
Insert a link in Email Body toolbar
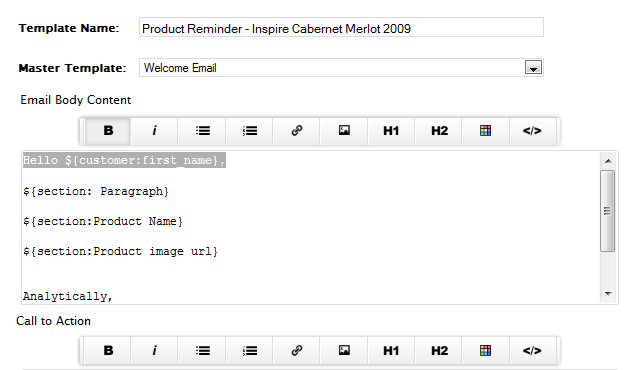pos(297,131)
